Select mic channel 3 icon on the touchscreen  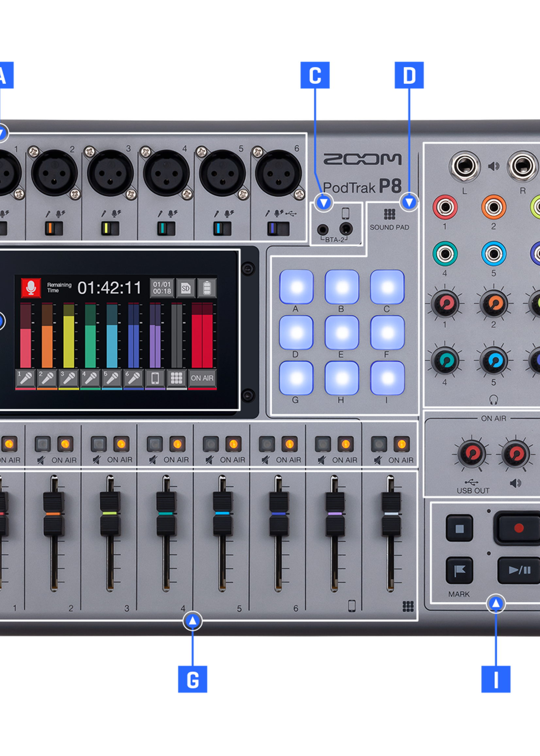[x=69, y=379]
